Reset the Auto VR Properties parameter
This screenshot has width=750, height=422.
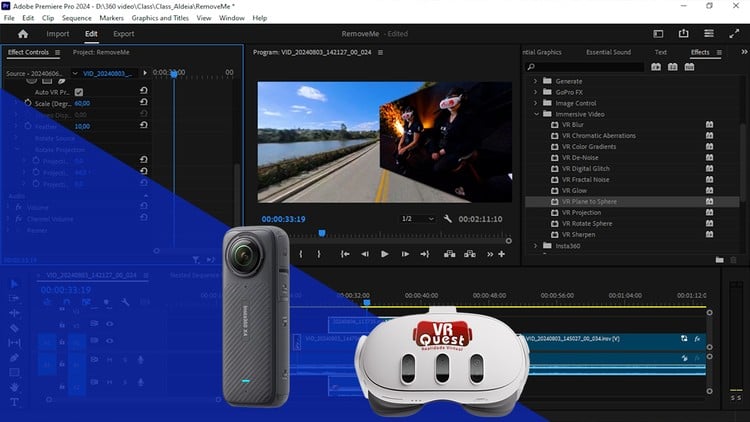143,90
